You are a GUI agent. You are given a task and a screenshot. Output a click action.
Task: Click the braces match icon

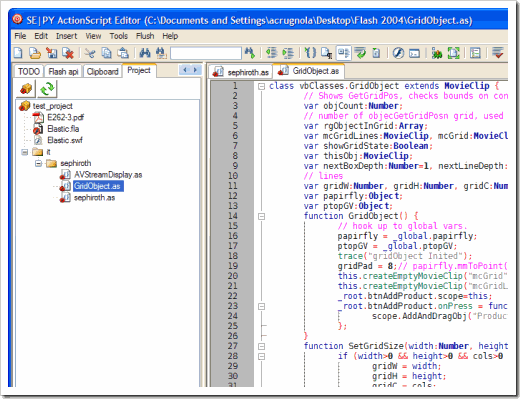click(x=310, y=53)
